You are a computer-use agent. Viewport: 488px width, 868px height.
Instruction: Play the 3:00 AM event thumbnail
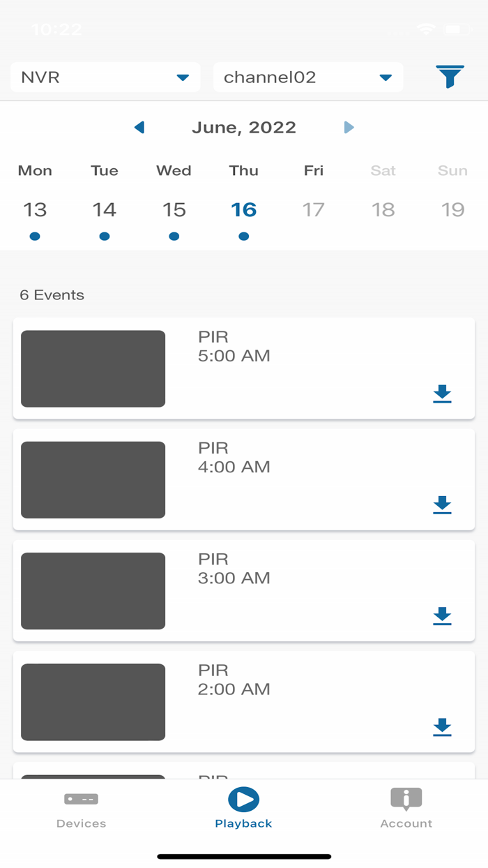point(93,591)
